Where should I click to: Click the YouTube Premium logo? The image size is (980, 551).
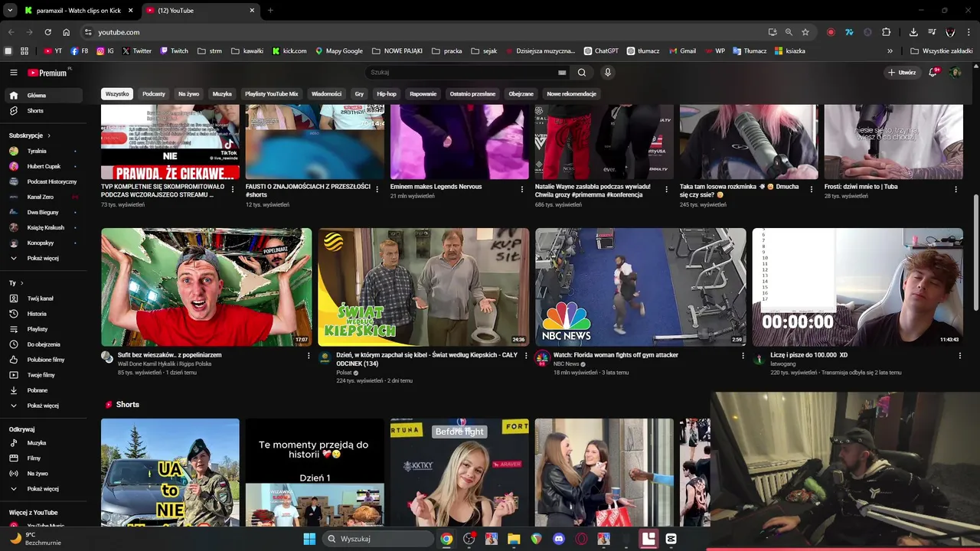[x=47, y=73]
